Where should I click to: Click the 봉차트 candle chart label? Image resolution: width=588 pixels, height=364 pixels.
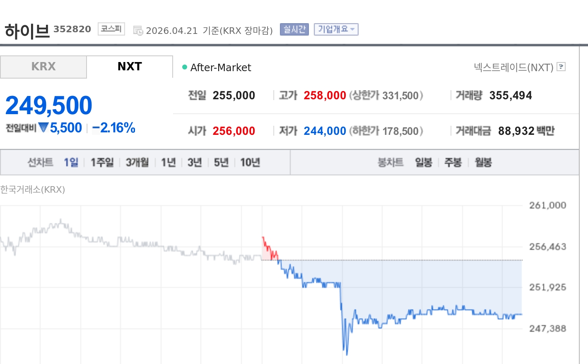[x=390, y=163]
